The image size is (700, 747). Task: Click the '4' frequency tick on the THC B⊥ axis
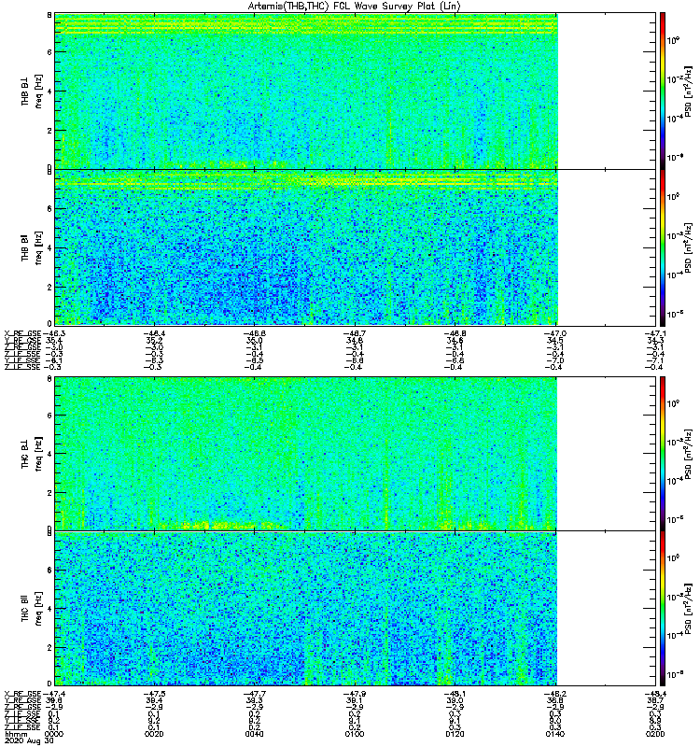(x=49, y=454)
